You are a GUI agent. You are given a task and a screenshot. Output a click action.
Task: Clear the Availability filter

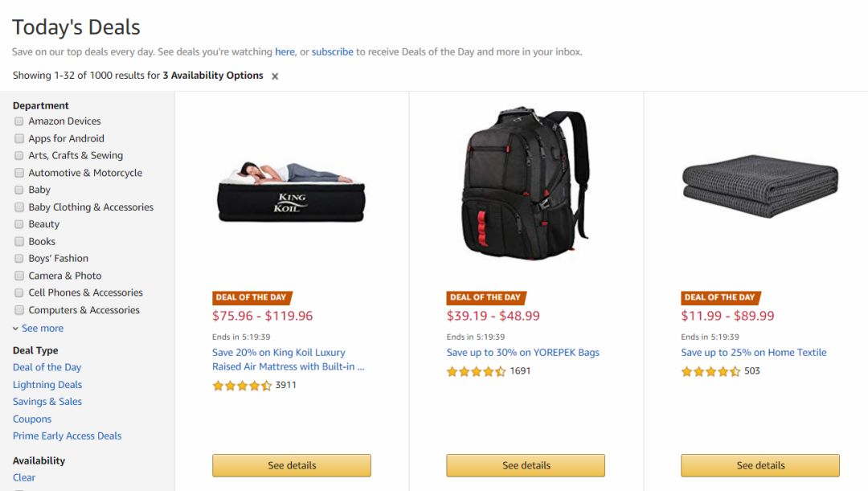point(24,477)
